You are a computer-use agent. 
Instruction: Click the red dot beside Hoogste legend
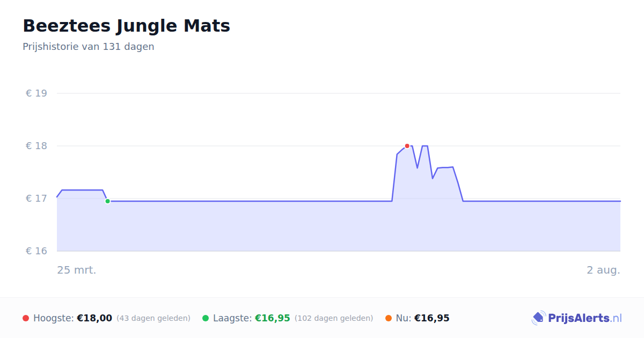coord(26,318)
